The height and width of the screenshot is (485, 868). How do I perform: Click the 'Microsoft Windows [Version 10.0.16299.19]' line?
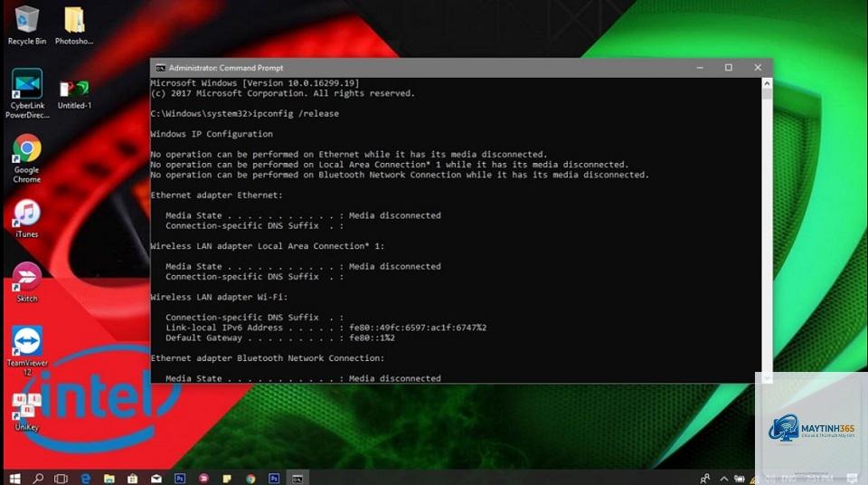[x=255, y=83]
